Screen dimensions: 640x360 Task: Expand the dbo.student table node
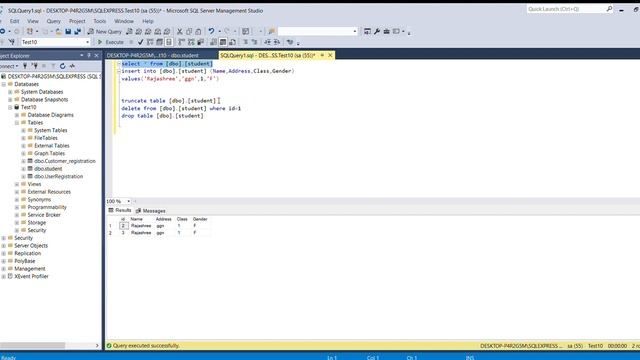pyautogui.click(x=24, y=169)
